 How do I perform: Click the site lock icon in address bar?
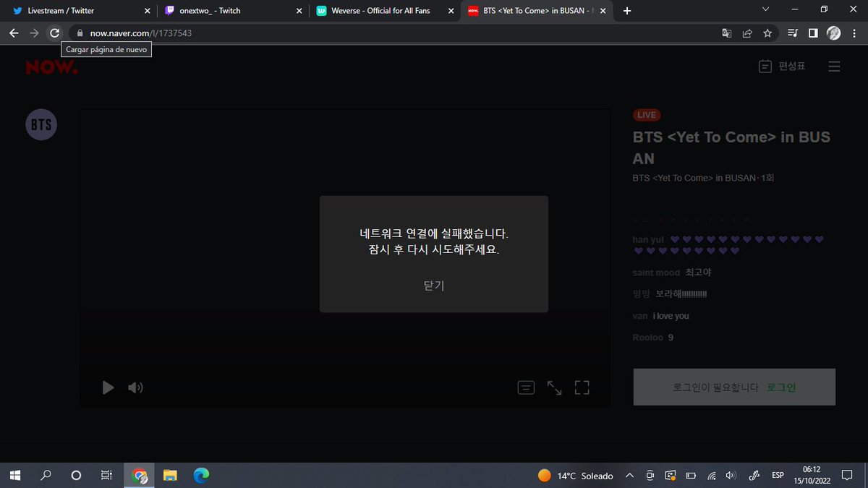(x=80, y=33)
